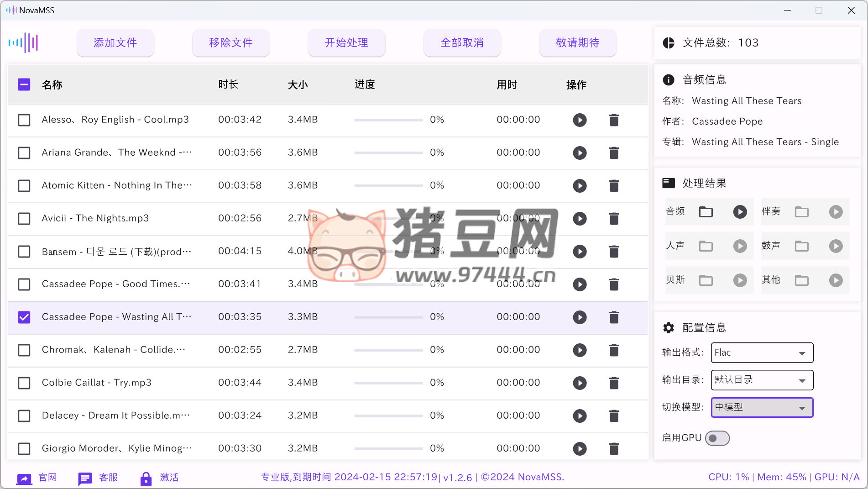Uncheck the Cassadee Pope Wasting All checkbox

(24, 317)
